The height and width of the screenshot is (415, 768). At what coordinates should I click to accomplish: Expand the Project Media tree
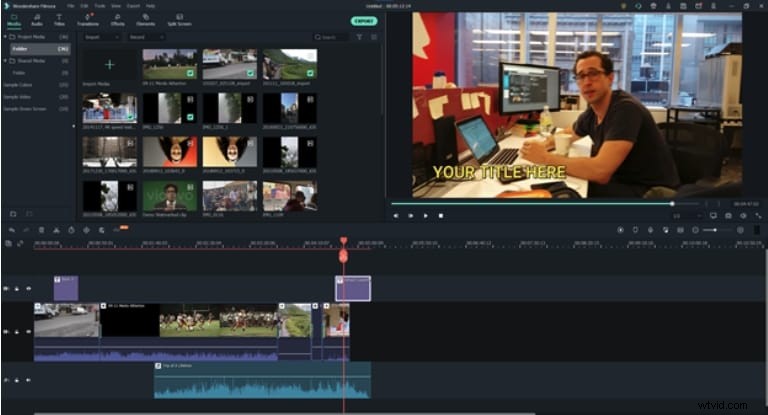6,37
